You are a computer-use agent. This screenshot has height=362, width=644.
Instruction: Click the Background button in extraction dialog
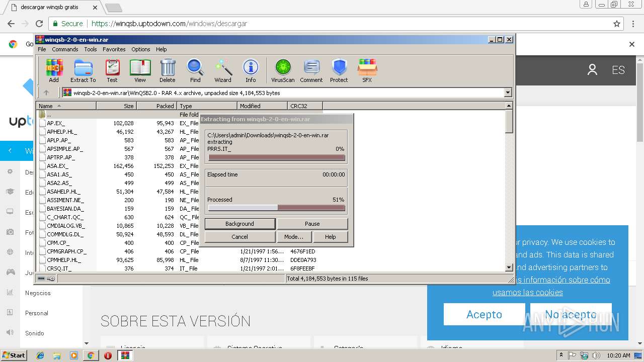click(240, 224)
